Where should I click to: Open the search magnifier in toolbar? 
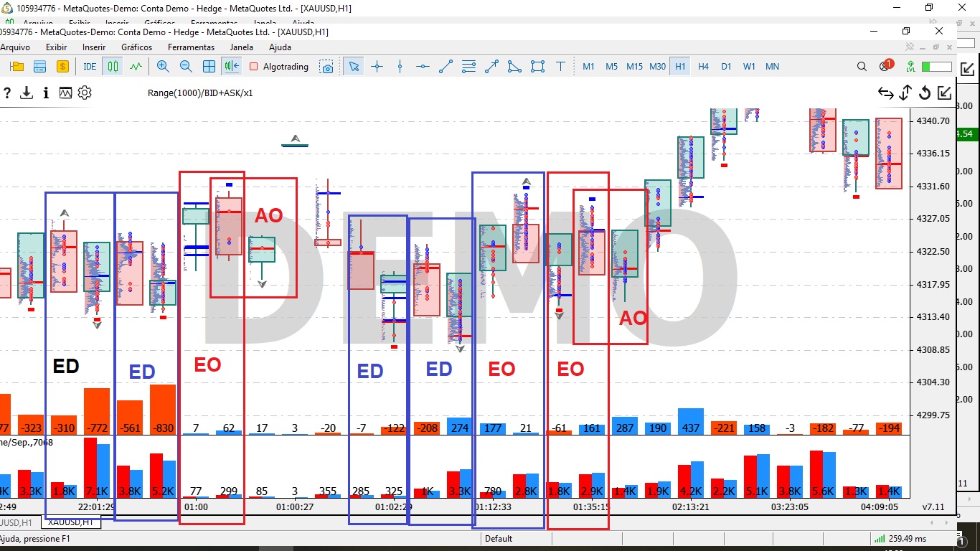862,67
